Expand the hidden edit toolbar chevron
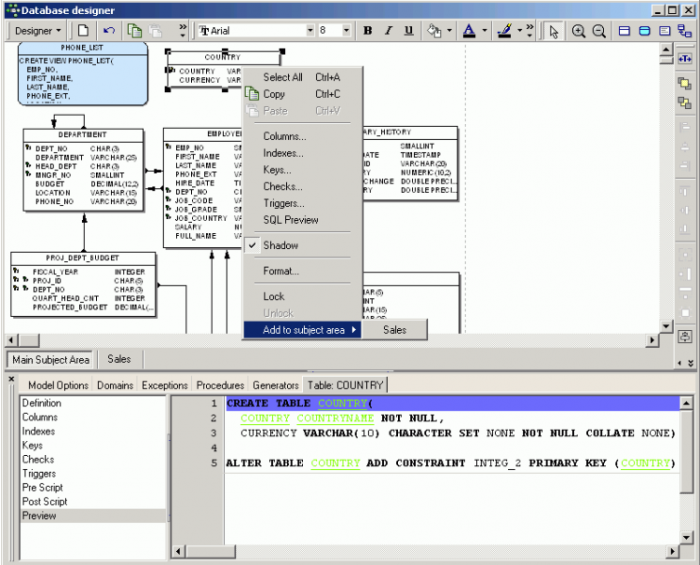Viewport: 700px width, 565px height. [183, 30]
